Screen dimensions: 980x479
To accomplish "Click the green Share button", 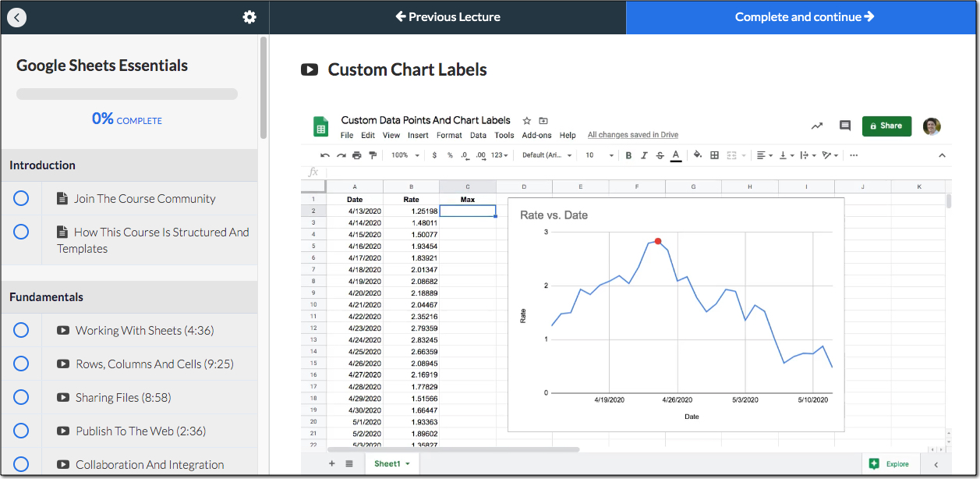I will tap(886, 126).
